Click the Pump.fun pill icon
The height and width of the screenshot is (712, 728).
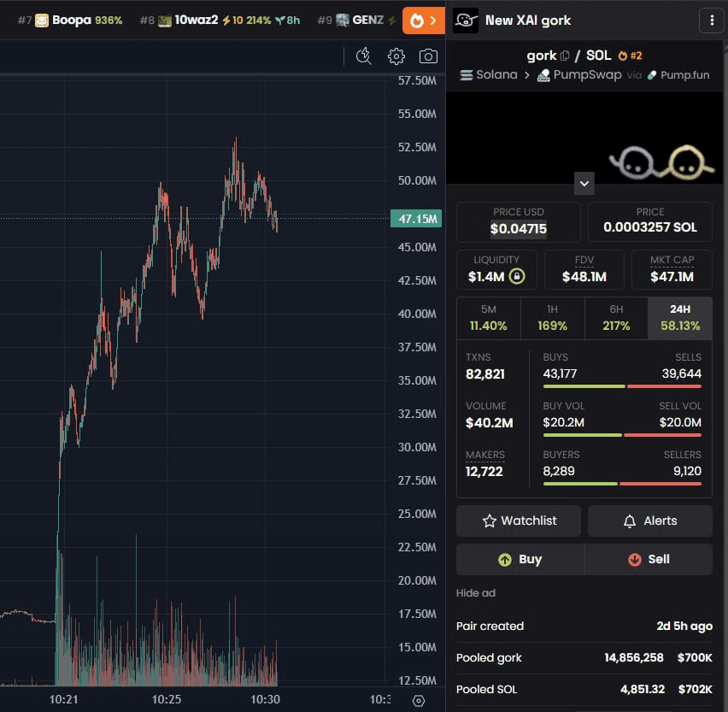coord(652,74)
